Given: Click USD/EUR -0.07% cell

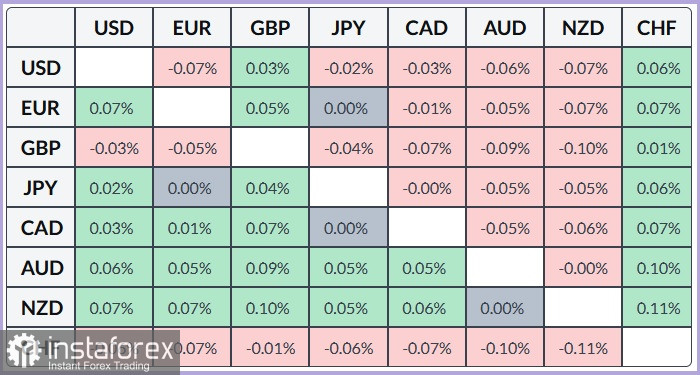Looking at the screenshot, I should tap(192, 68).
